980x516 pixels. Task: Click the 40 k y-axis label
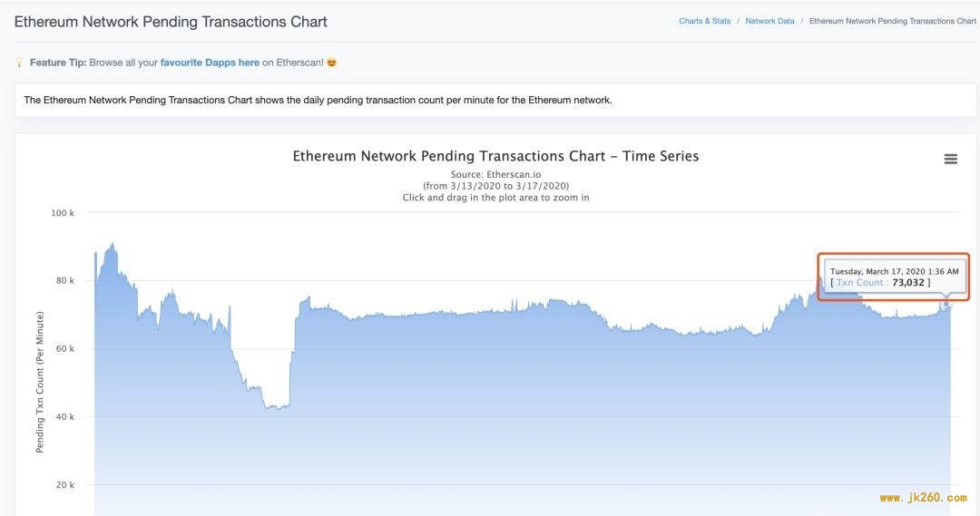(x=64, y=417)
